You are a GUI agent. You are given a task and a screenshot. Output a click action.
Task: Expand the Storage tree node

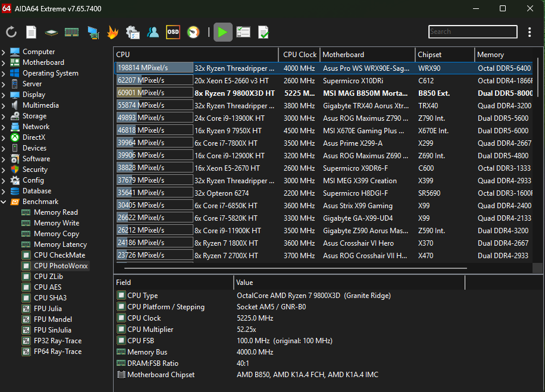tap(4, 117)
